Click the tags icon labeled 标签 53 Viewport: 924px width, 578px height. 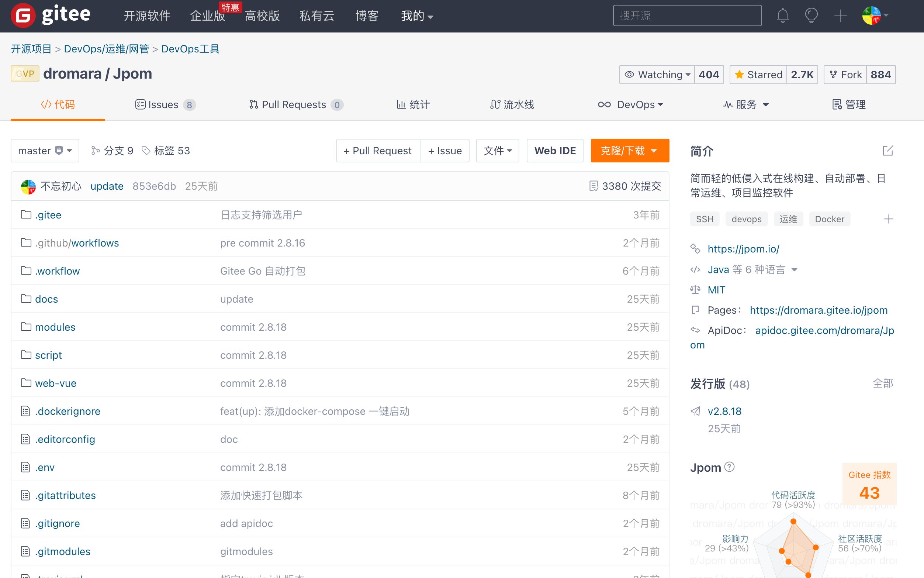click(146, 151)
